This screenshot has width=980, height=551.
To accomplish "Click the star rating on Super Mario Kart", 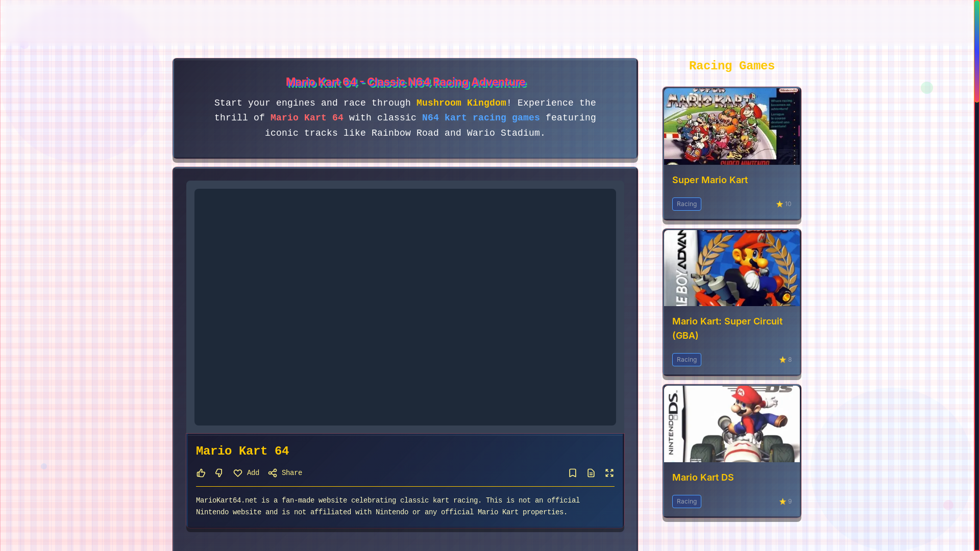I will [x=783, y=204].
